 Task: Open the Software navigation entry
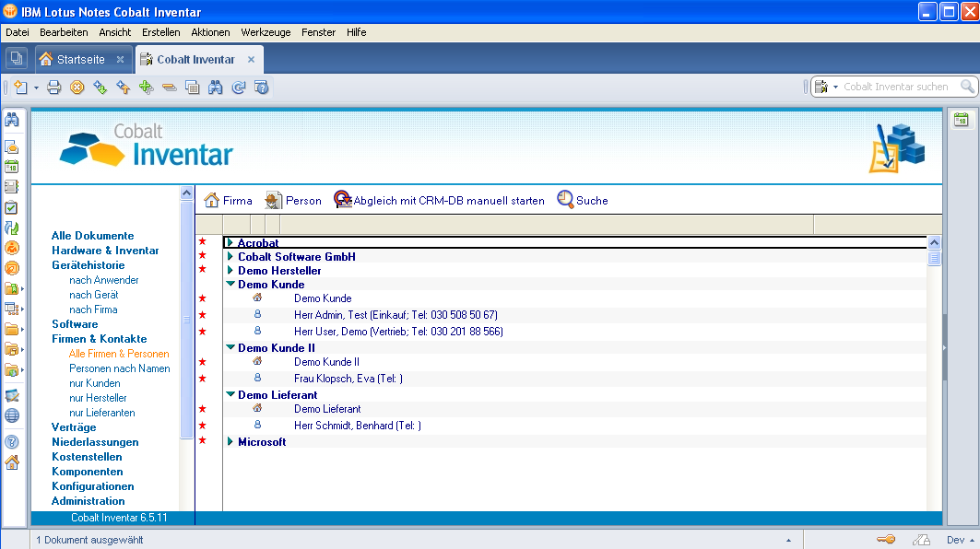tap(75, 324)
